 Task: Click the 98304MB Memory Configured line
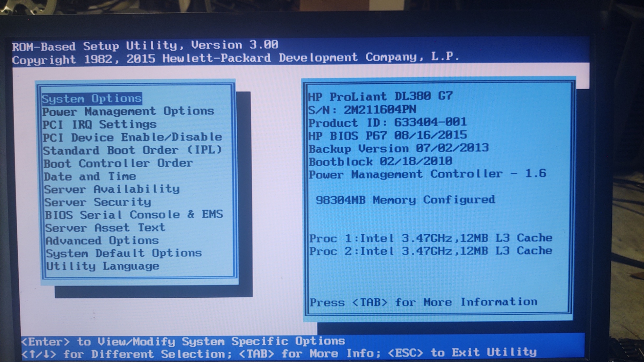click(x=405, y=200)
